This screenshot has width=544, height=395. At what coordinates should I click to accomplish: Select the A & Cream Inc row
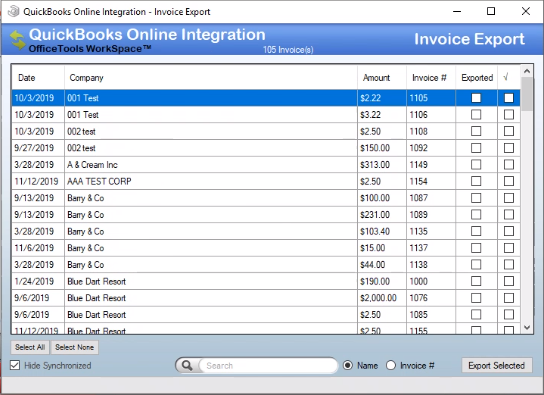(x=266, y=164)
